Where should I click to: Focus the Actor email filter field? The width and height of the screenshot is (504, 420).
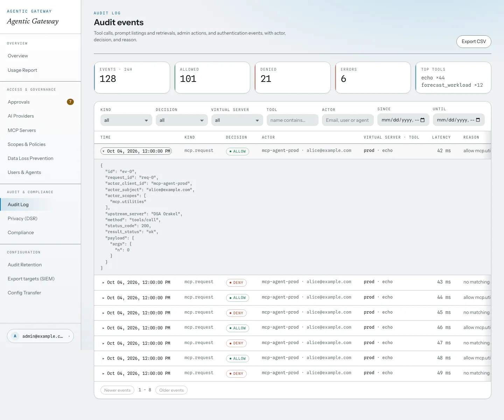pyautogui.click(x=348, y=120)
